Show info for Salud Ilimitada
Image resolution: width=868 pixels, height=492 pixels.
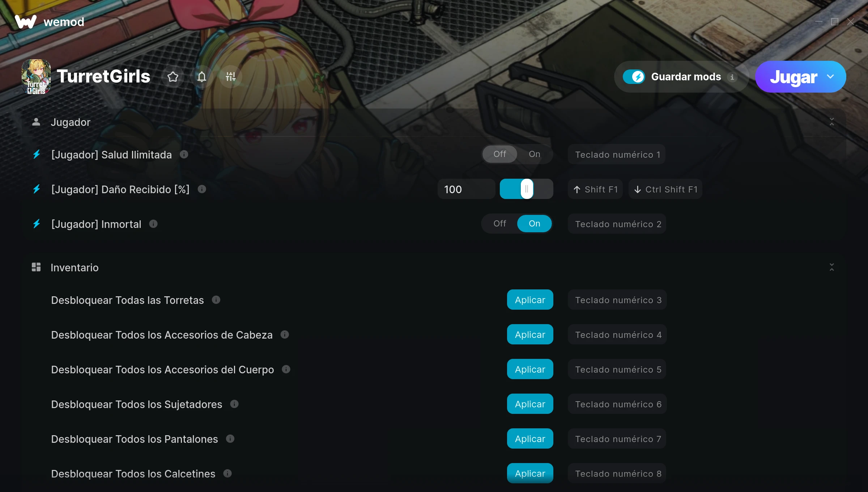point(184,154)
